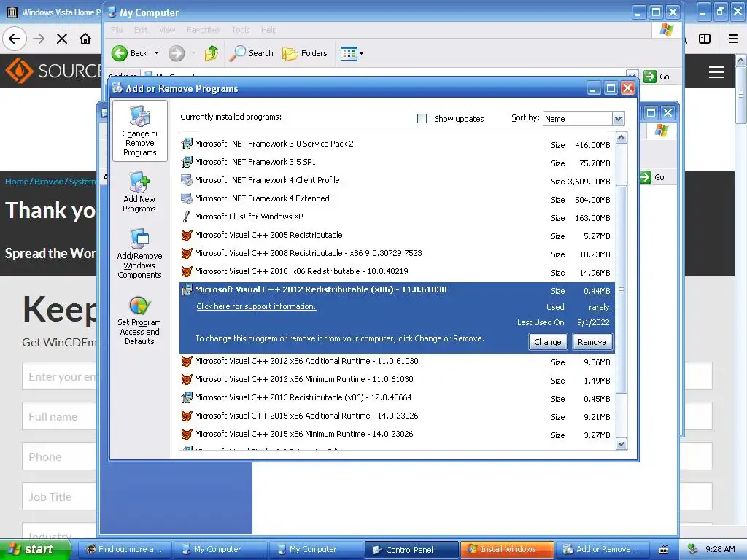Click the Home breadcrumb link on SourceForge

(x=17, y=182)
